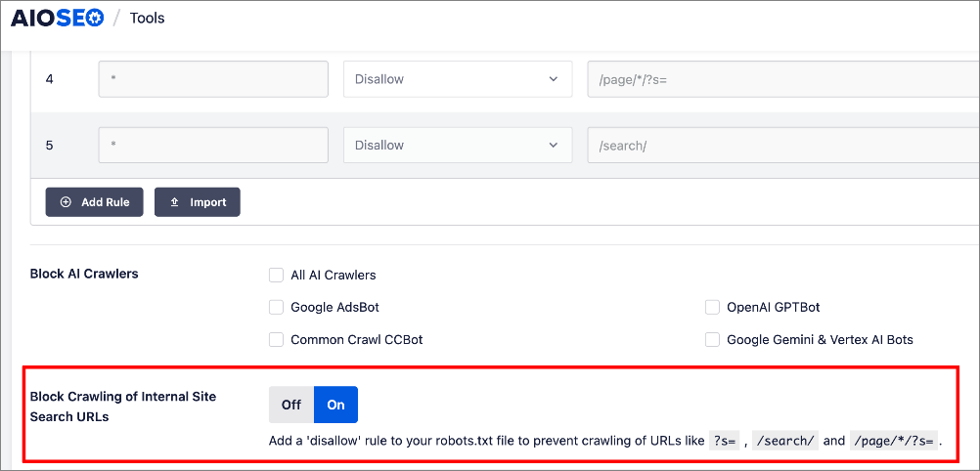The height and width of the screenshot is (471, 980).
Task: Click the user agent field in rule 5
Action: pos(213,145)
